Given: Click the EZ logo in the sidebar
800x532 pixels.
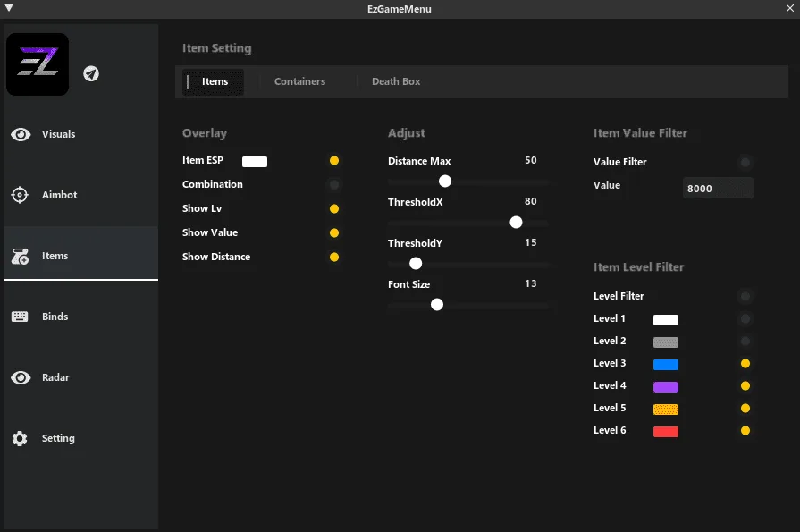Looking at the screenshot, I should click(x=38, y=64).
